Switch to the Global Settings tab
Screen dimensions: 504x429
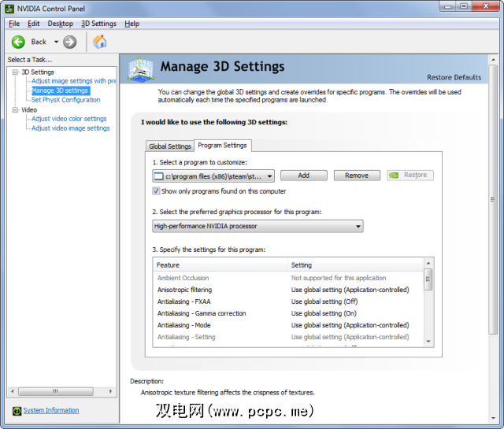[170, 146]
